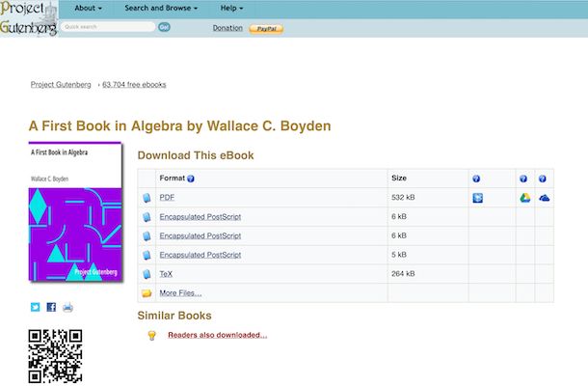Click the book cover thumbnail

click(x=75, y=213)
